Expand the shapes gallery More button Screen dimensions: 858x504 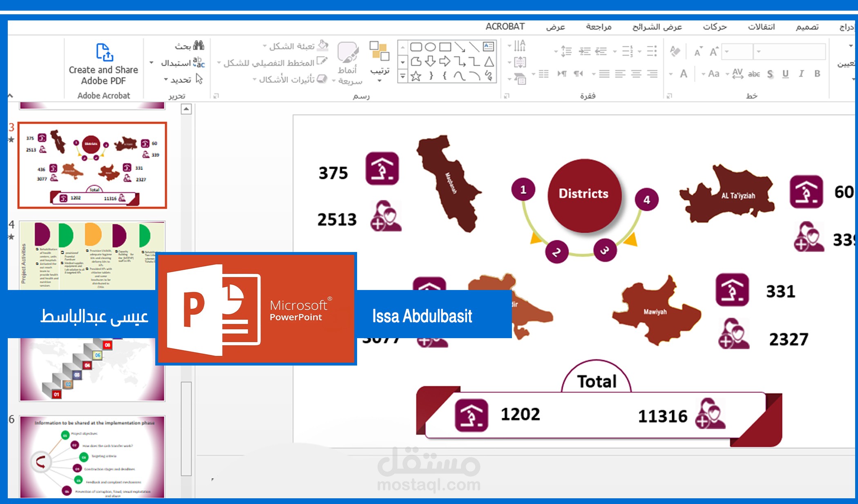click(x=402, y=76)
